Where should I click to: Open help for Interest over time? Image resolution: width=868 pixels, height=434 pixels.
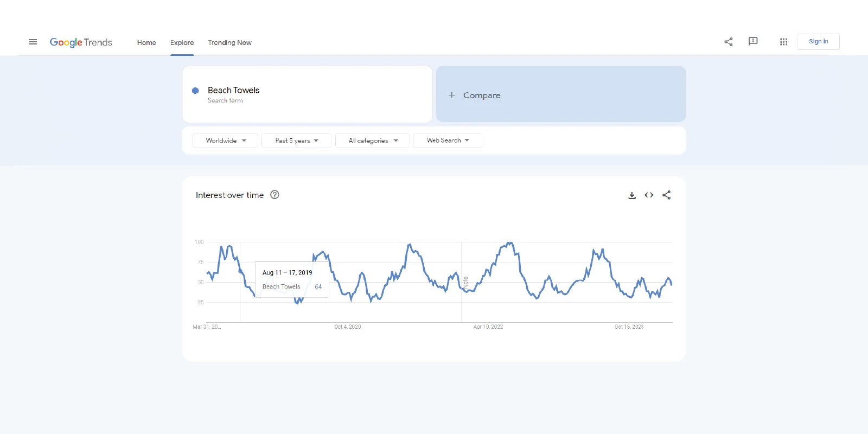coord(275,195)
